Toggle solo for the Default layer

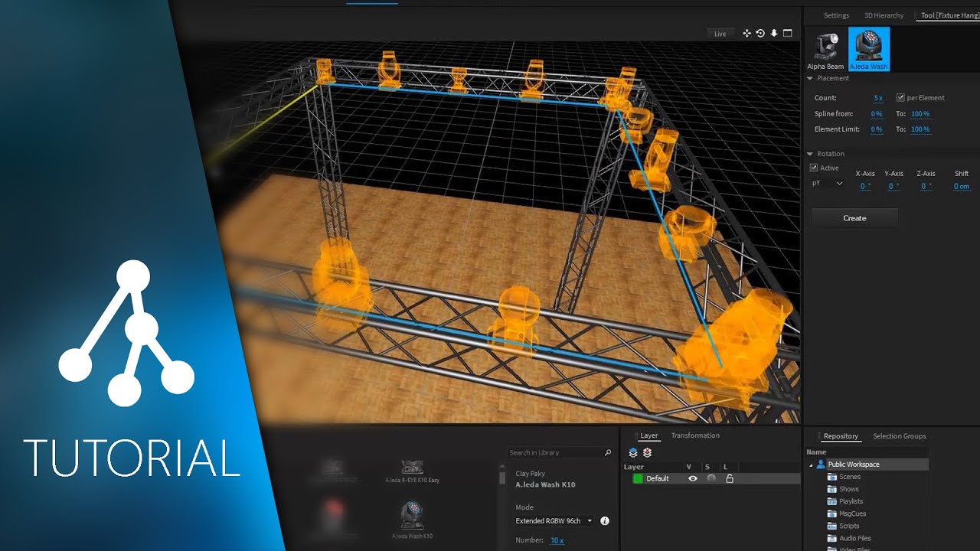tap(711, 478)
